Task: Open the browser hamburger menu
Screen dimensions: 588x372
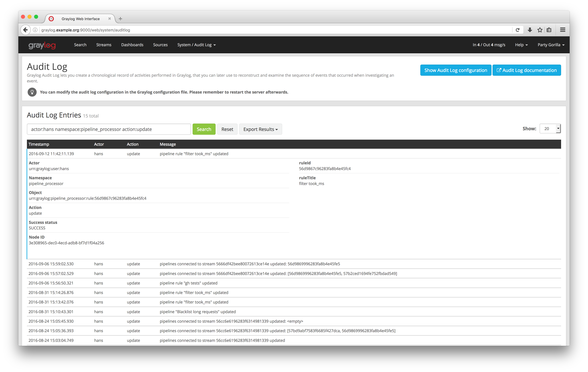Action: (x=563, y=30)
